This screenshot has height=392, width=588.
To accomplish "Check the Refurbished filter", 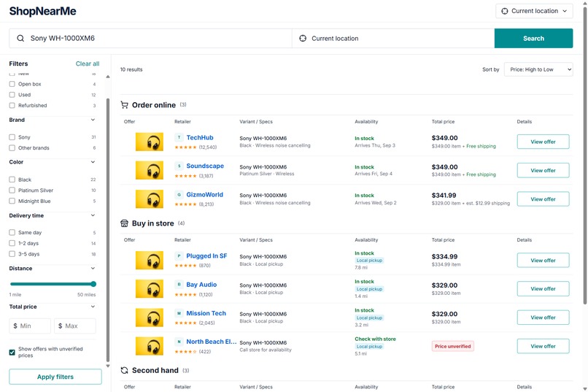I will (x=12, y=105).
